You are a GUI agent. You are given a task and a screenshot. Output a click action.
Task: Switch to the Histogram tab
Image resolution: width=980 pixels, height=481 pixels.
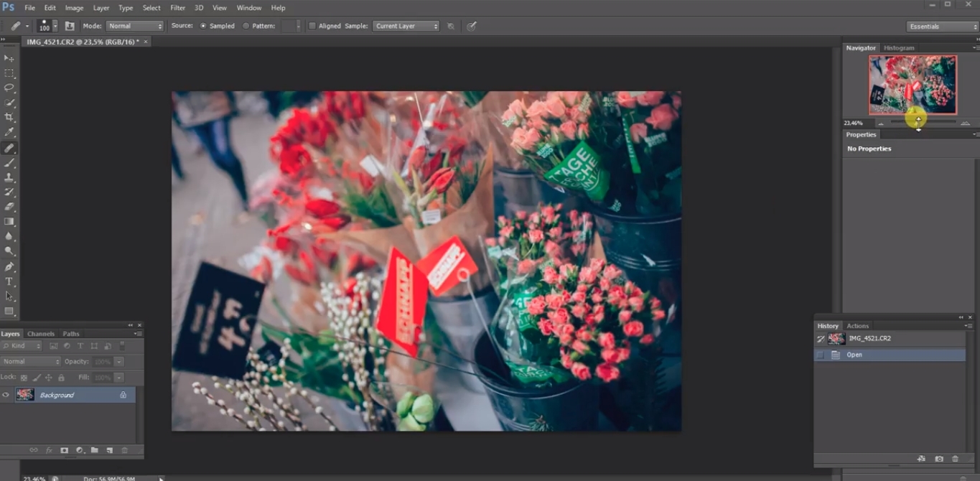click(899, 48)
